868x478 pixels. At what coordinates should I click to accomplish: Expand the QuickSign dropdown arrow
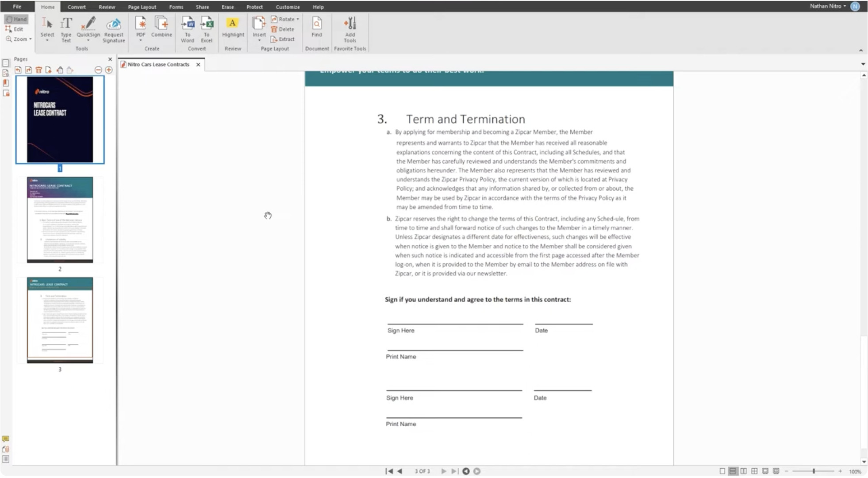[x=88, y=41]
